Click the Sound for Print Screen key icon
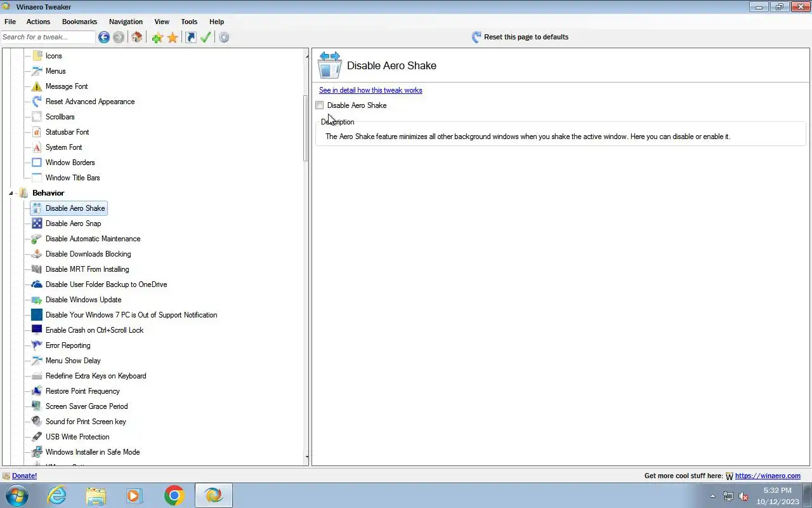The image size is (812, 508). pyautogui.click(x=37, y=422)
